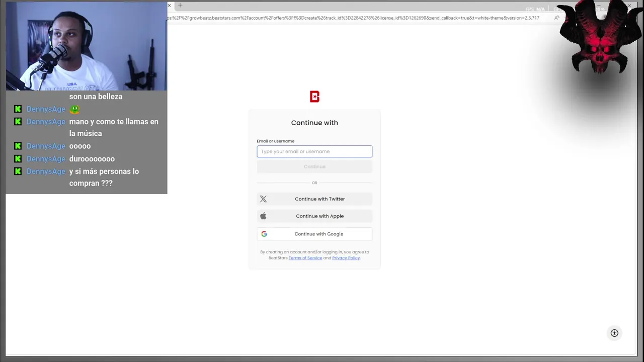This screenshot has height=362, width=644.
Task: Click the chat message 'ooooo'
Action: point(80,146)
